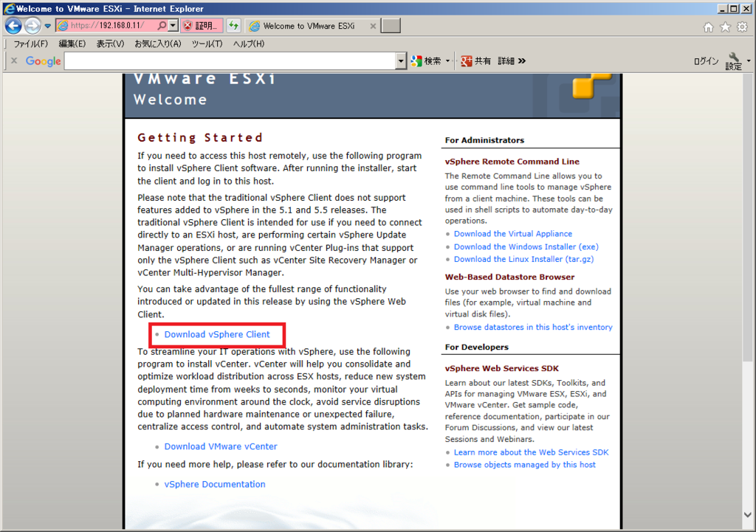
Task: Expand the address bar autocomplete dropdown
Action: pyautogui.click(x=173, y=26)
